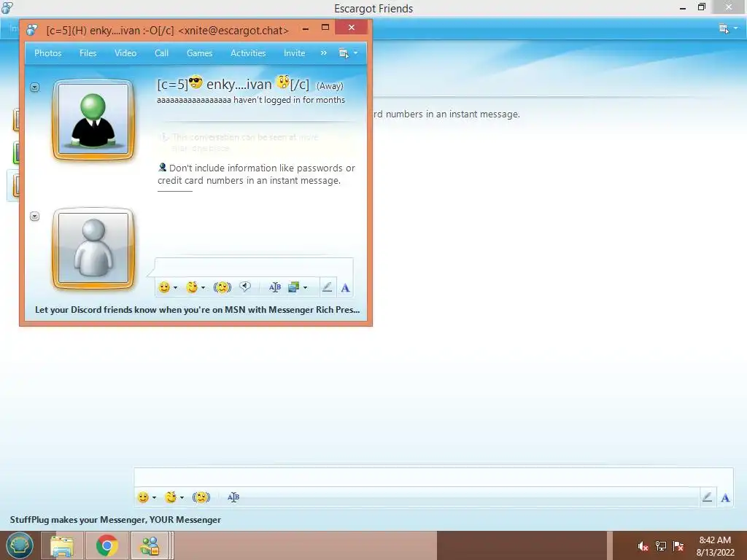Start a Video call from chat toolbar
The height and width of the screenshot is (560, 747).
[x=125, y=53]
